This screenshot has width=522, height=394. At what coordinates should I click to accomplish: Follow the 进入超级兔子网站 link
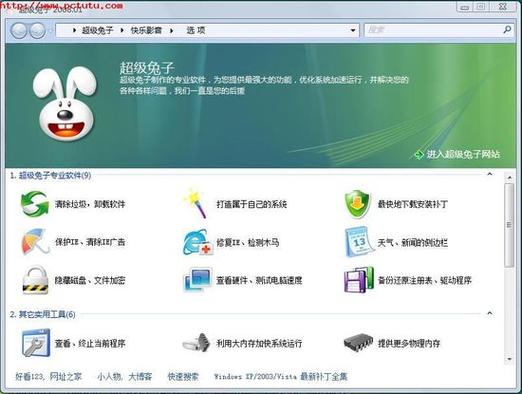[x=463, y=154]
